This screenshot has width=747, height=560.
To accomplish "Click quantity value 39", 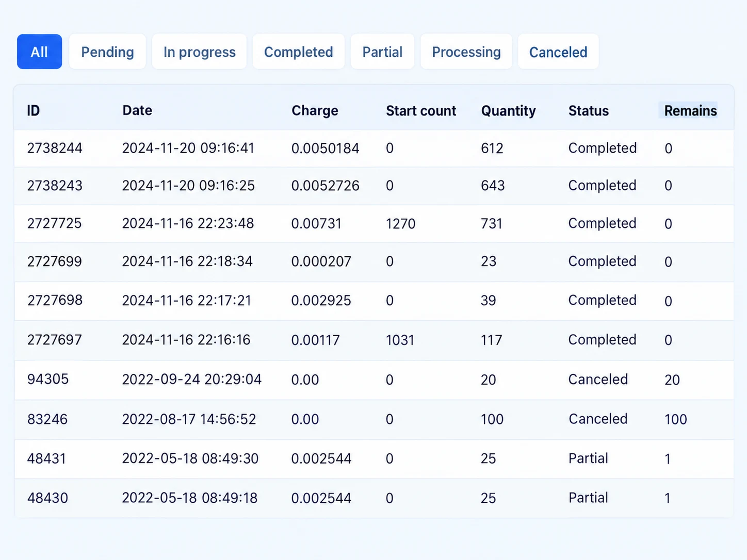I will 488,300.
